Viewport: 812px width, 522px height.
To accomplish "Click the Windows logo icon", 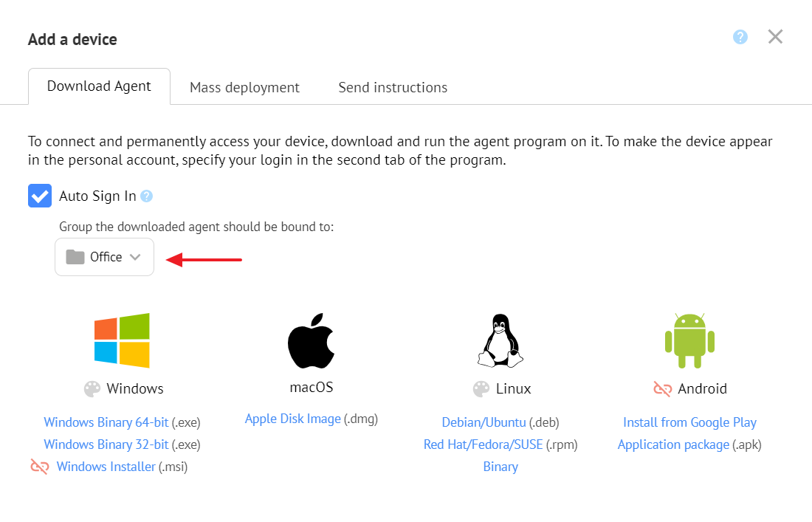I will [122, 340].
